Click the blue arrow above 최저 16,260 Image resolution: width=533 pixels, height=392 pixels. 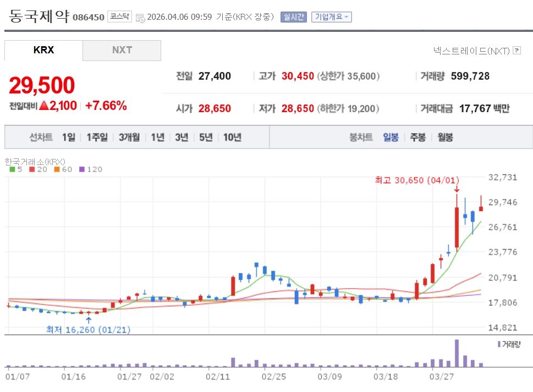point(89,319)
